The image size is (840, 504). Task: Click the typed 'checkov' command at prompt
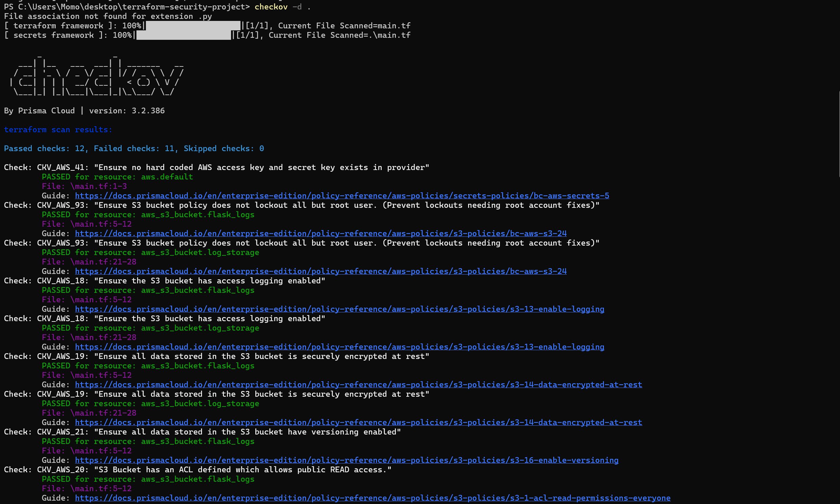[271, 7]
